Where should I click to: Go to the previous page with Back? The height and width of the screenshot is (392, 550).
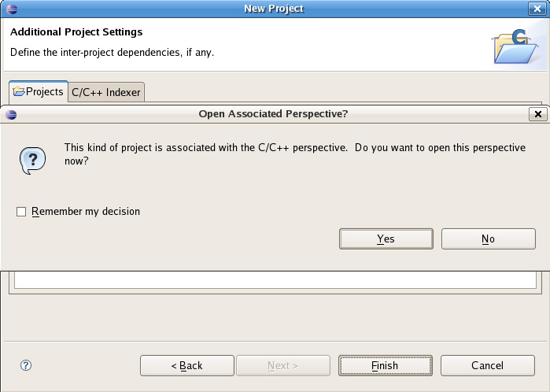(x=187, y=365)
